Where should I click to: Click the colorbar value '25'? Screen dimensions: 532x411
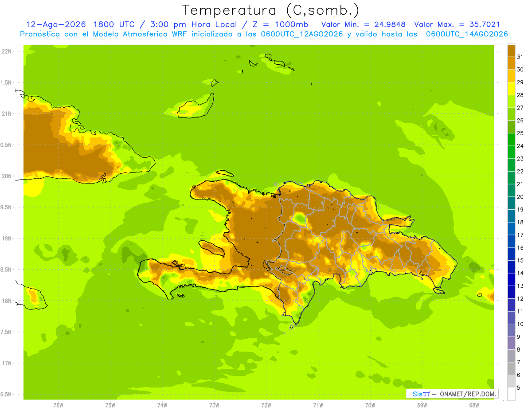(520, 133)
